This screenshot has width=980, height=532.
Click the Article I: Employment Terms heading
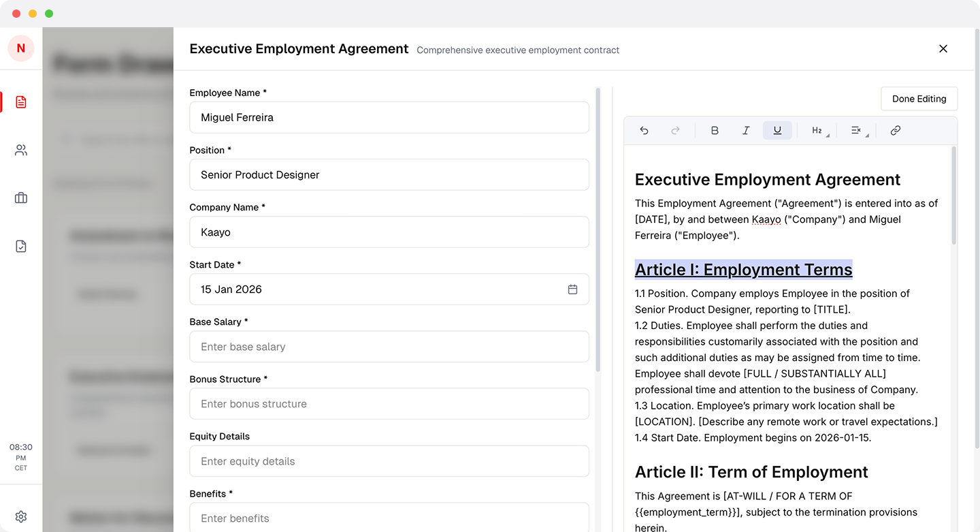(x=743, y=269)
